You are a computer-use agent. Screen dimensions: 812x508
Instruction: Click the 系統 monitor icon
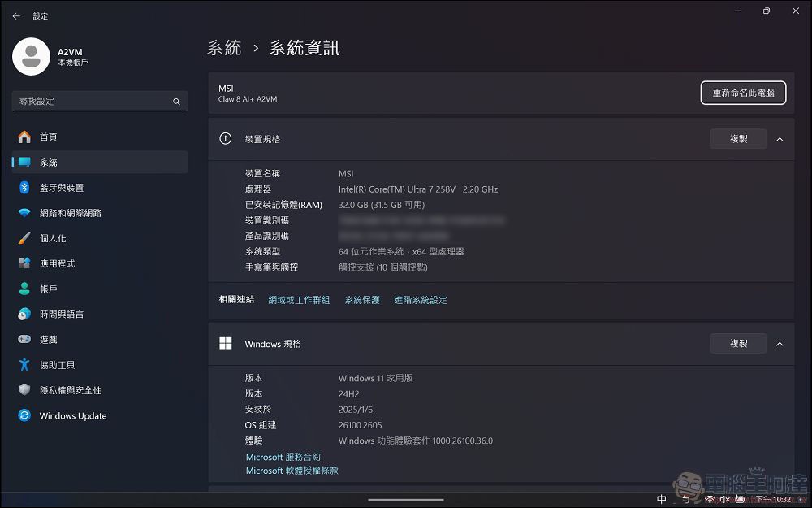click(24, 163)
